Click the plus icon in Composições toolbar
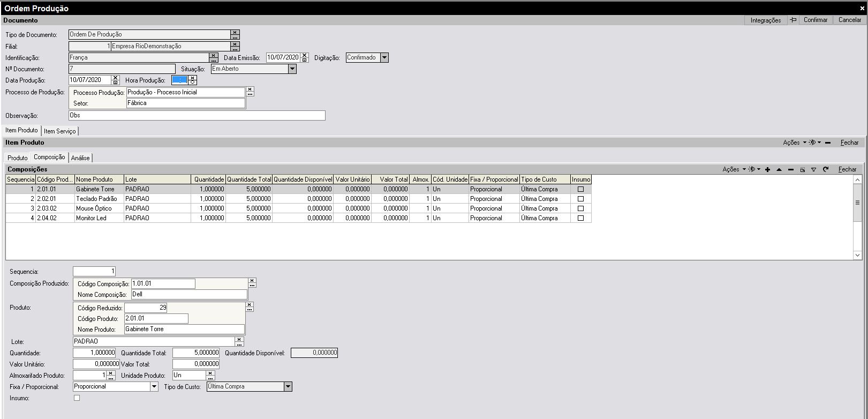 767,169
